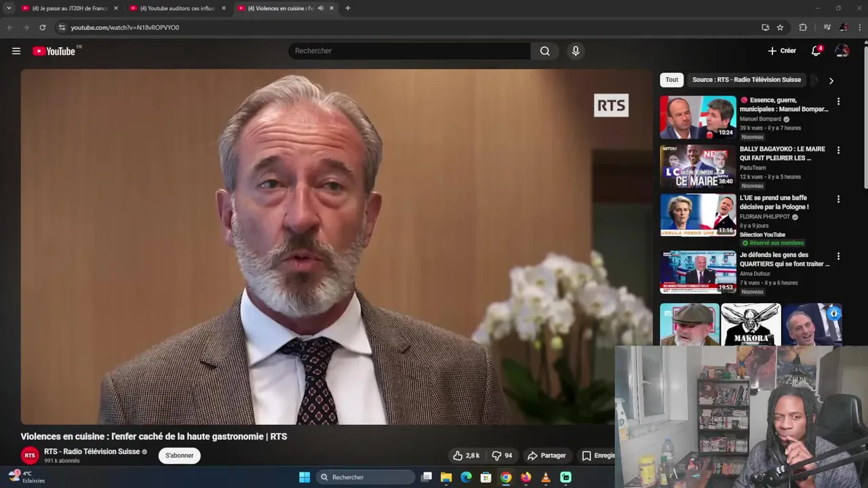Open the 'L'UE se prend une baffe' title
The image size is (868, 488).
tap(774, 202)
